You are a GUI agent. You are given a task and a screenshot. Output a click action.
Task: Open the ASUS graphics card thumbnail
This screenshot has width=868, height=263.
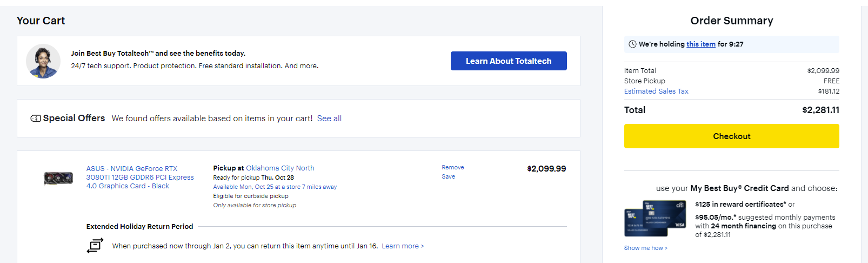(58, 178)
